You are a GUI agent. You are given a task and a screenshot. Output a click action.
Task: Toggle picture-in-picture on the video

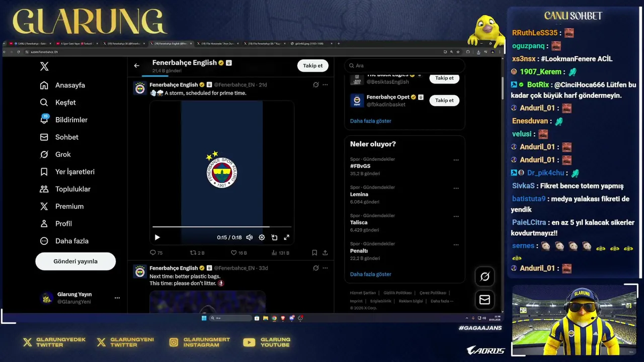click(x=274, y=237)
